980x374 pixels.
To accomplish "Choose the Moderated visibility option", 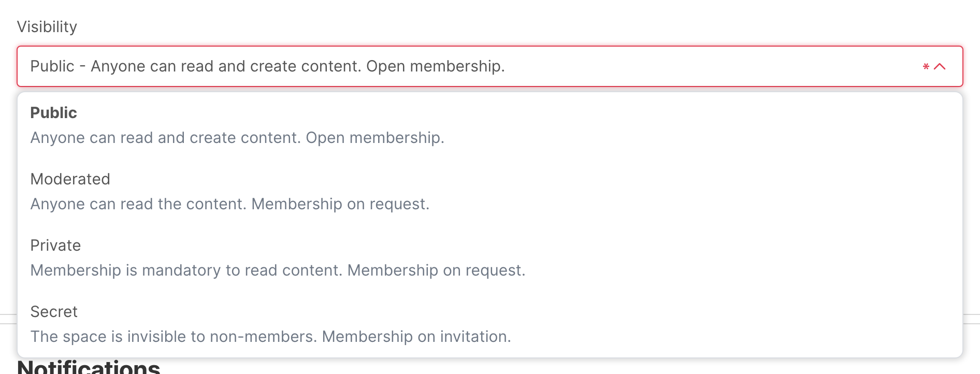I will pos(489,192).
